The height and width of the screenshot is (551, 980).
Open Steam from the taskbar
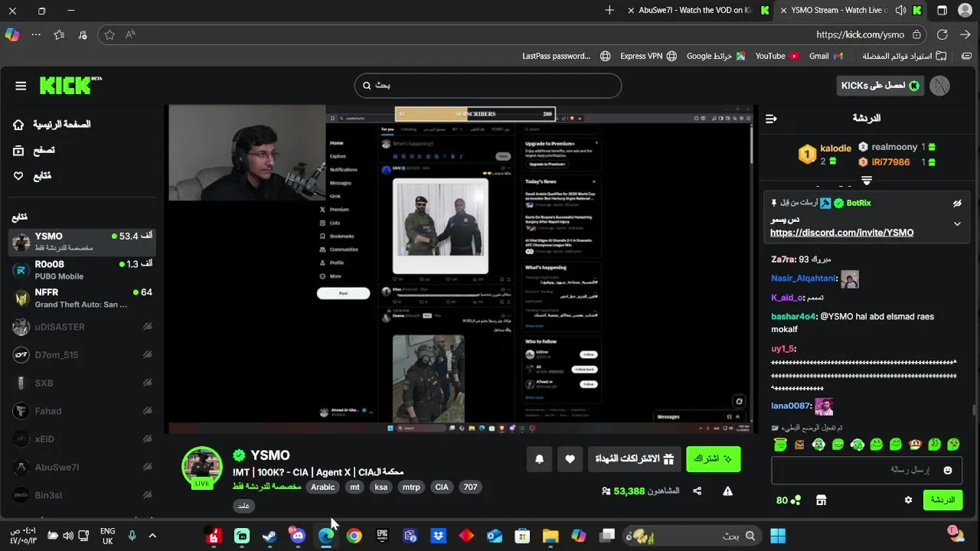[x=269, y=536]
